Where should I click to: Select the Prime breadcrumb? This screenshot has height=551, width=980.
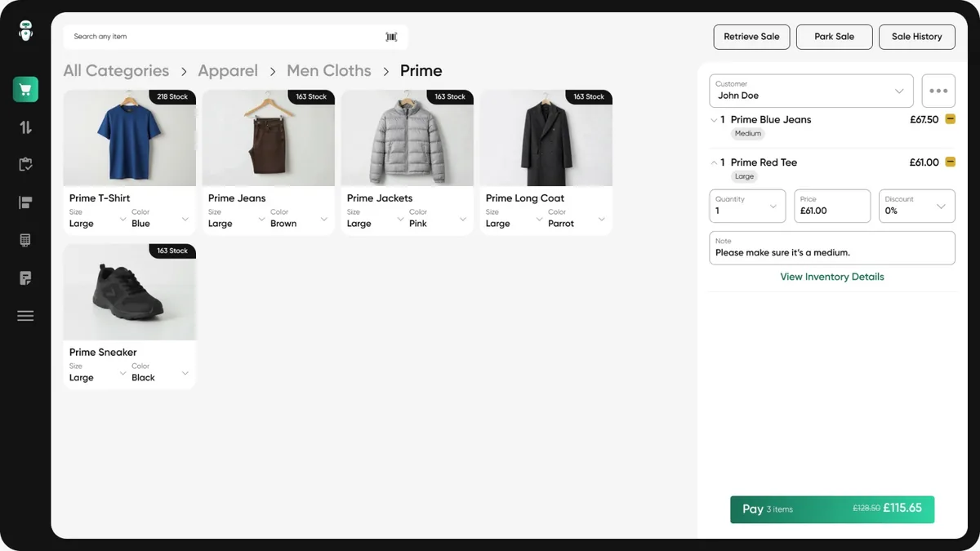tap(421, 71)
